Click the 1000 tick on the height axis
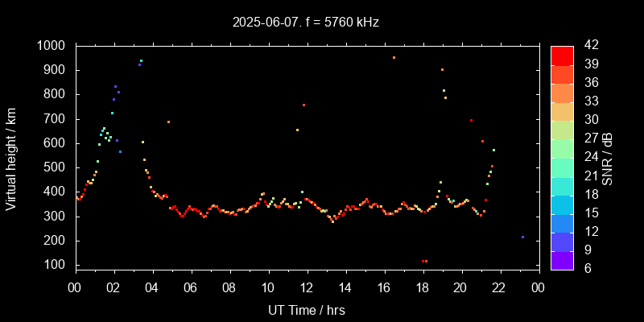This screenshot has height=322, width=644. [52, 46]
